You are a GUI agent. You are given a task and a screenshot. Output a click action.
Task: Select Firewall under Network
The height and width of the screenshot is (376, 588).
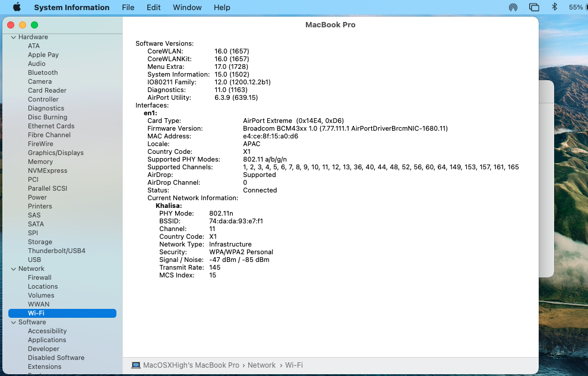(x=40, y=278)
